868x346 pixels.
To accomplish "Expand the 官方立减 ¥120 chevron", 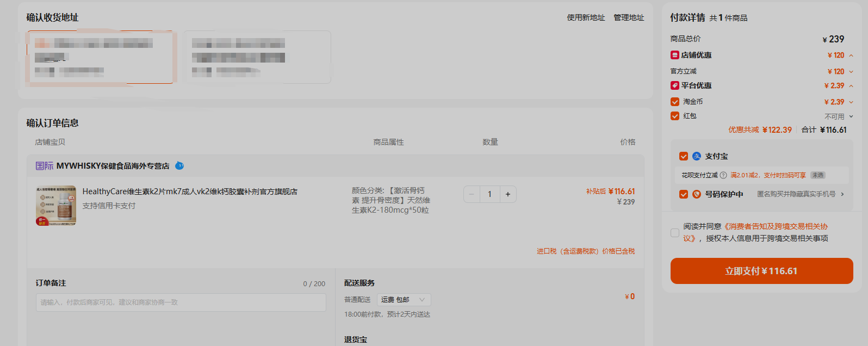I will pos(851,72).
